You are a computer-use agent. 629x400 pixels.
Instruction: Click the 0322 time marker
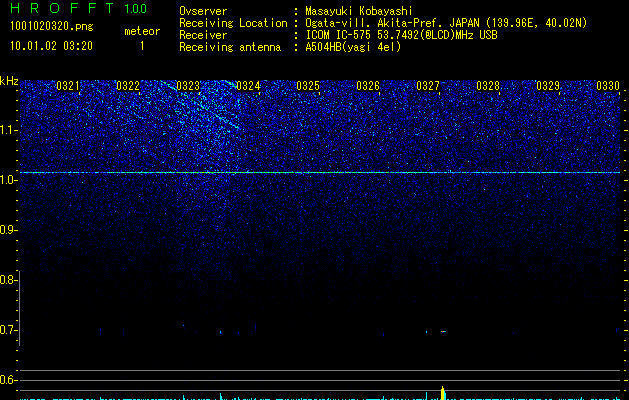(x=128, y=86)
